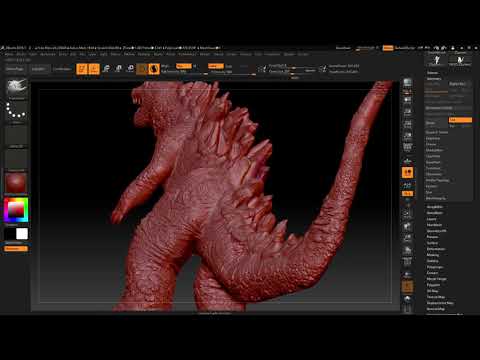Click the LightBox button
Viewport: 480px width, 360px height.
[38, 69]
